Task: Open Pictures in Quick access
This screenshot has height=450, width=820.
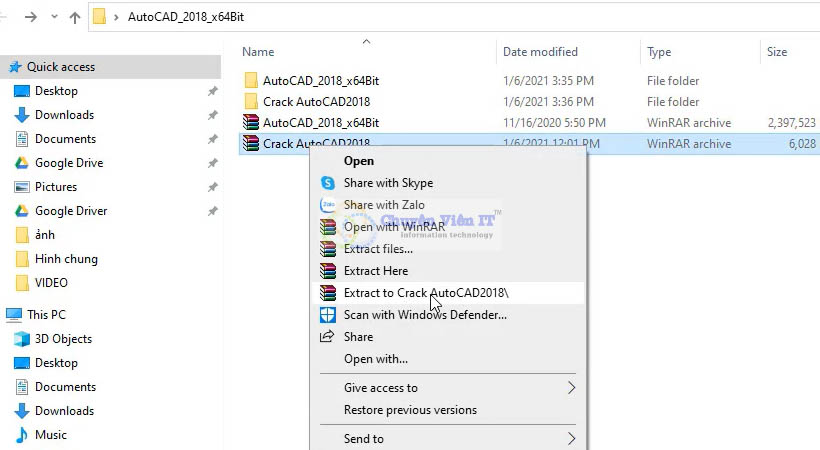Action: (55, 187)
